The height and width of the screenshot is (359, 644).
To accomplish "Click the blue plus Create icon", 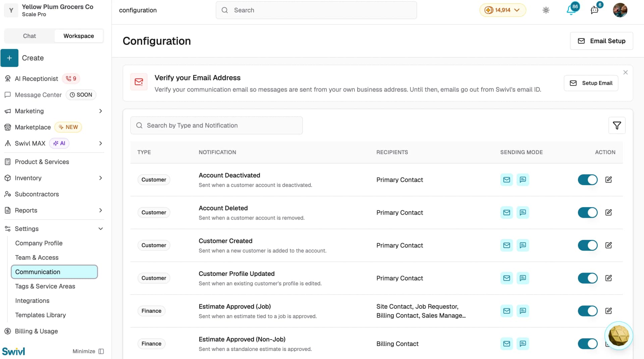I will pyautogui.click(x=9, y=58).
